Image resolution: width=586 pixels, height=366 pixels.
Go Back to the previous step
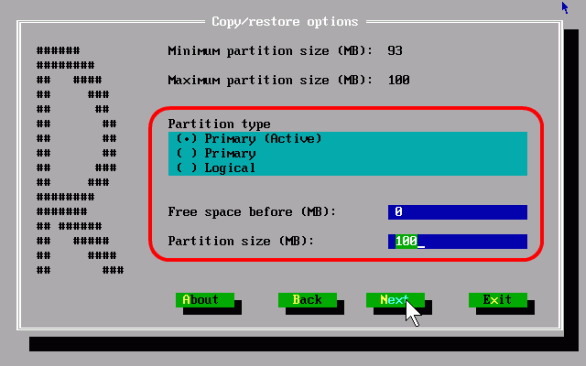pos(308,300)
